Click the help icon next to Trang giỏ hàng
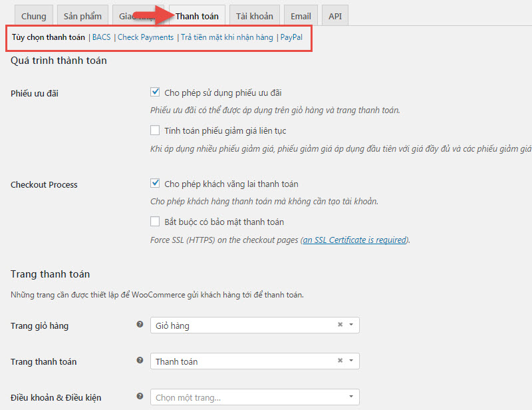This screenshot has width=532, height=410. (x=140, y=325)
